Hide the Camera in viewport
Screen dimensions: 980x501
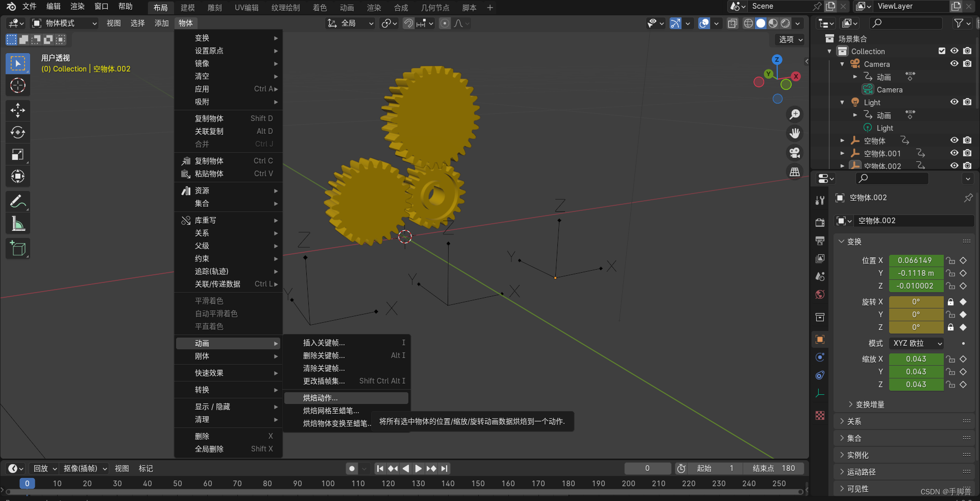954,63
